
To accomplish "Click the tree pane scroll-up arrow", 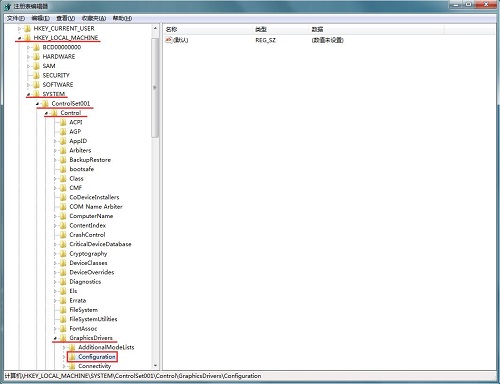I will [155, 28].
